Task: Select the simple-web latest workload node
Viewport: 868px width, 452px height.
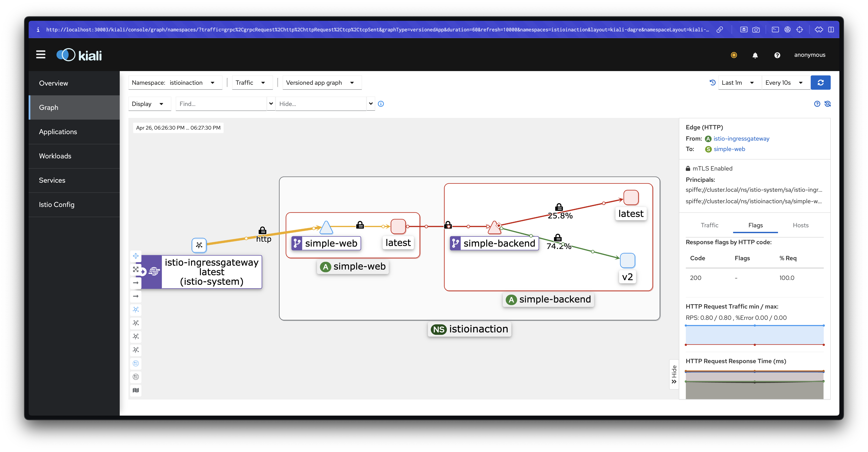Action: (x=398, y=226)
